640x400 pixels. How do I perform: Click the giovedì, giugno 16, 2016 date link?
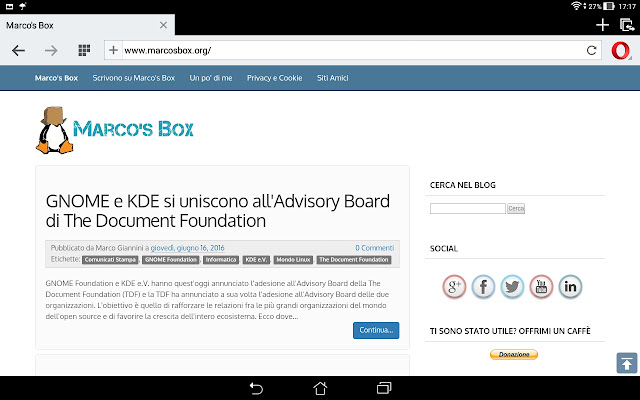tap(187, 248)
